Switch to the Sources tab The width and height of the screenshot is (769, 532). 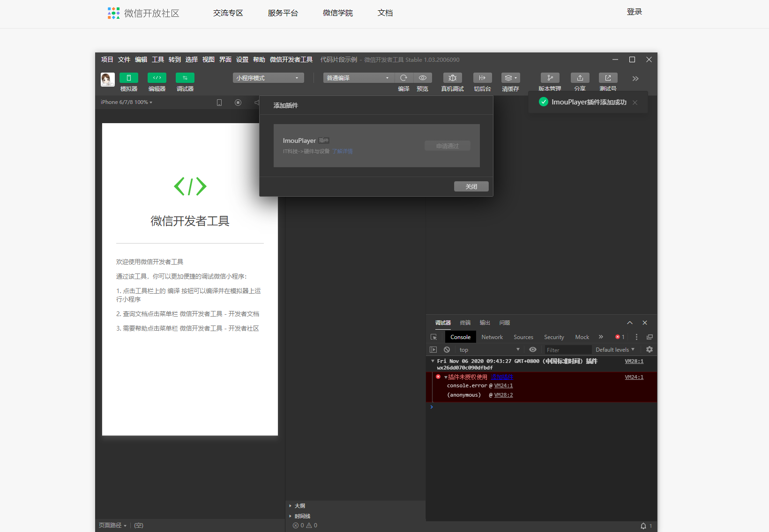click(523, 337)
